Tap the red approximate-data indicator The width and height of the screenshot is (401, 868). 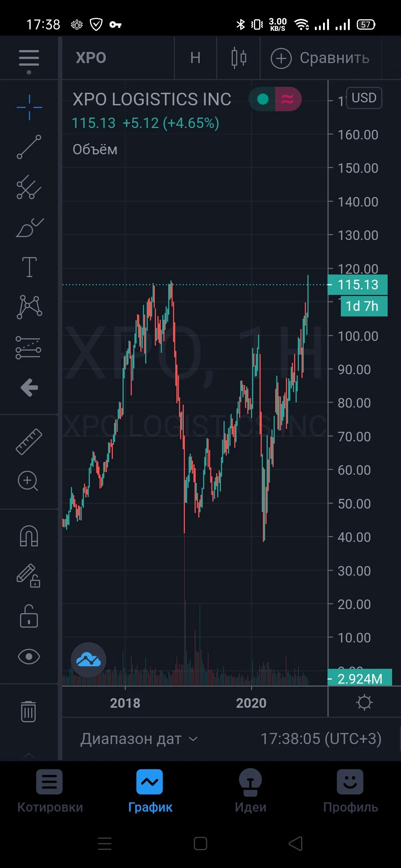[x=288, y=99]
